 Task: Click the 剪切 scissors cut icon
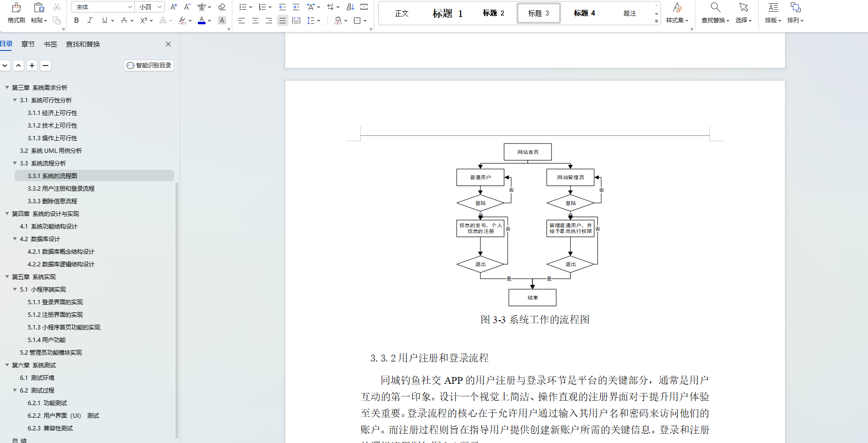click(56, 7)
